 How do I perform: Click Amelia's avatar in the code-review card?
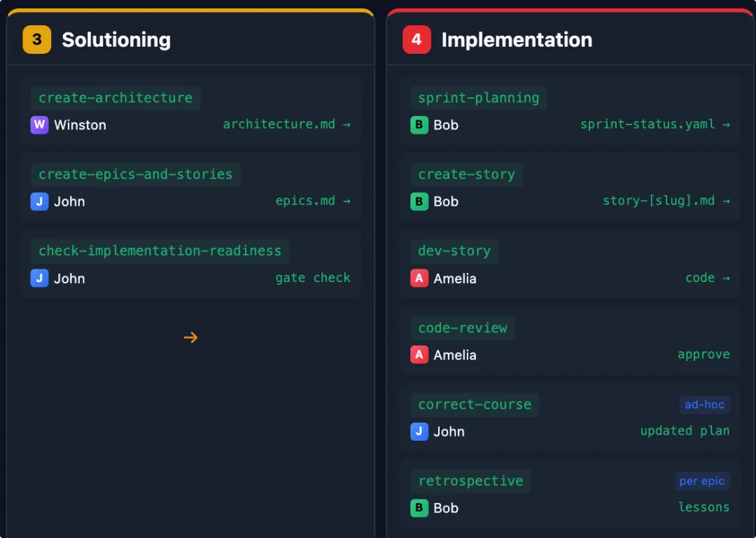(x=419, y=355)
